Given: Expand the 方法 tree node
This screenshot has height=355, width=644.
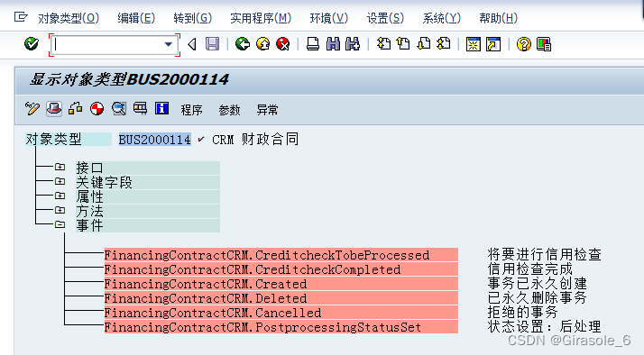Looking at the screenshot, I should pyautogui.click(x=60, y=210).
